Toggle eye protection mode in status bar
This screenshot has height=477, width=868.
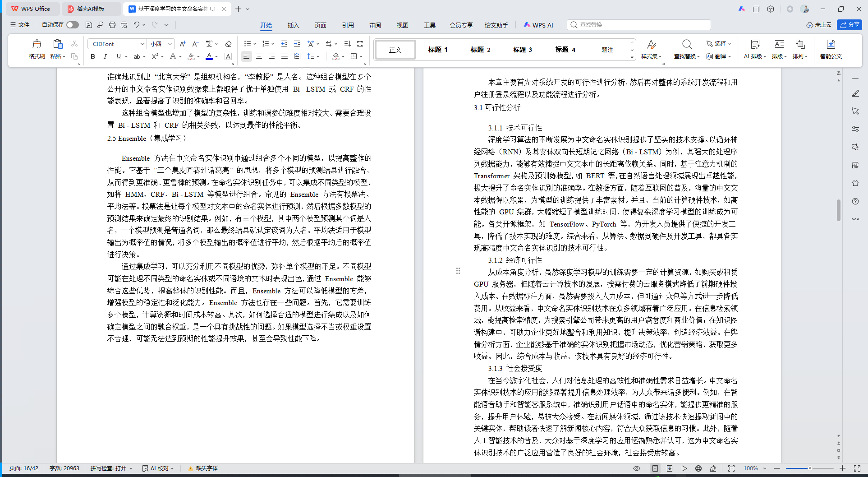click(637, 468)
